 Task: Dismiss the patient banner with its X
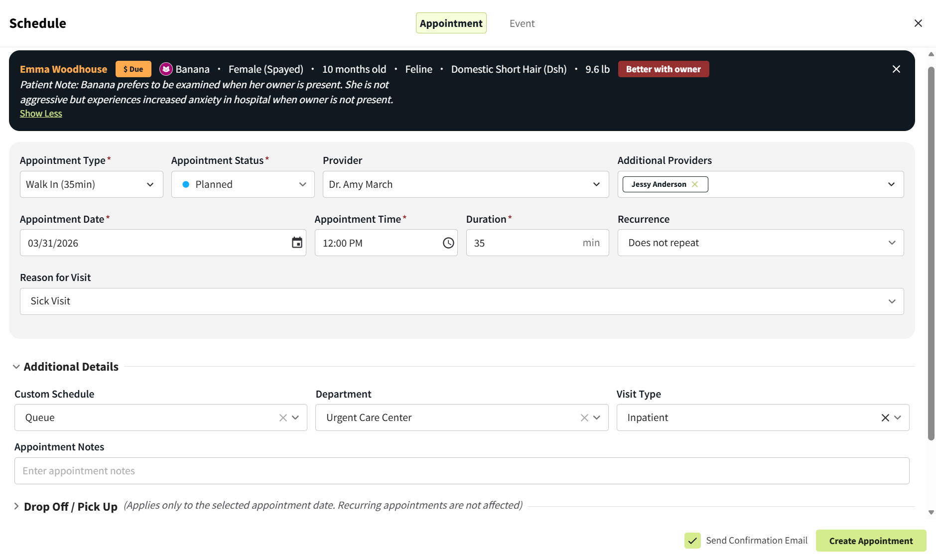tap(896, 69)
